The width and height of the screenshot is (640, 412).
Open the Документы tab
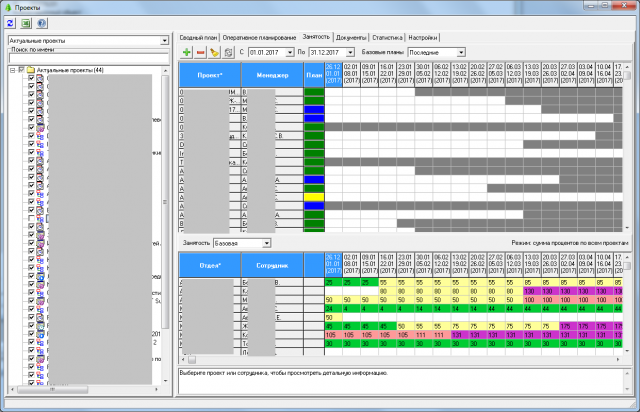point(351,38)
